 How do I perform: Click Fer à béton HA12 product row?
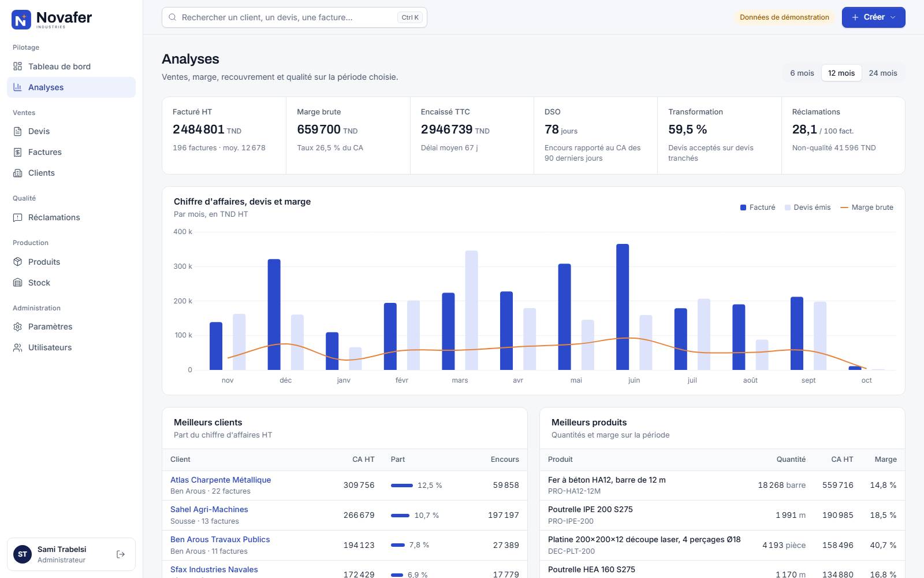722,486
